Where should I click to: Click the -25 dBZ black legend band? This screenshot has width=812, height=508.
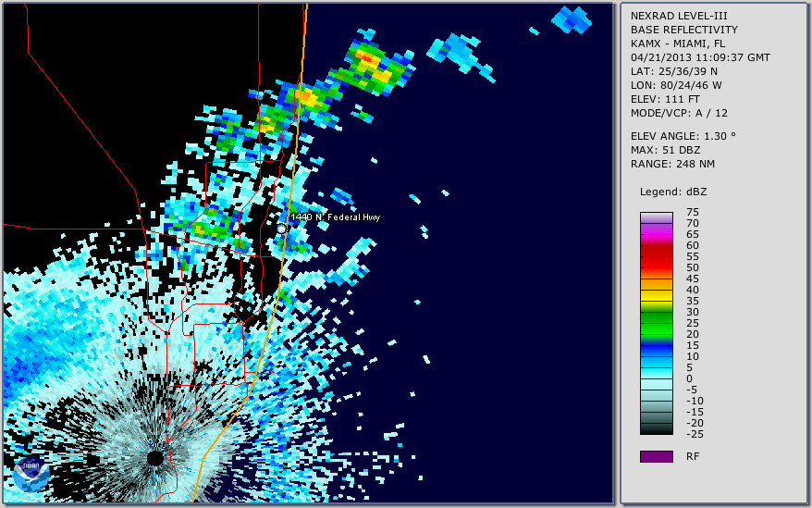(x=656, y=428)
